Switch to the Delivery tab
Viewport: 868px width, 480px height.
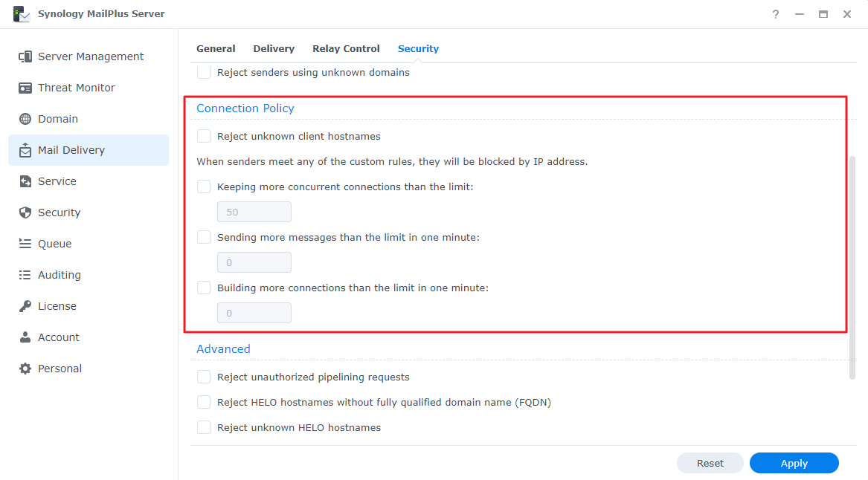tap(274, 48)
